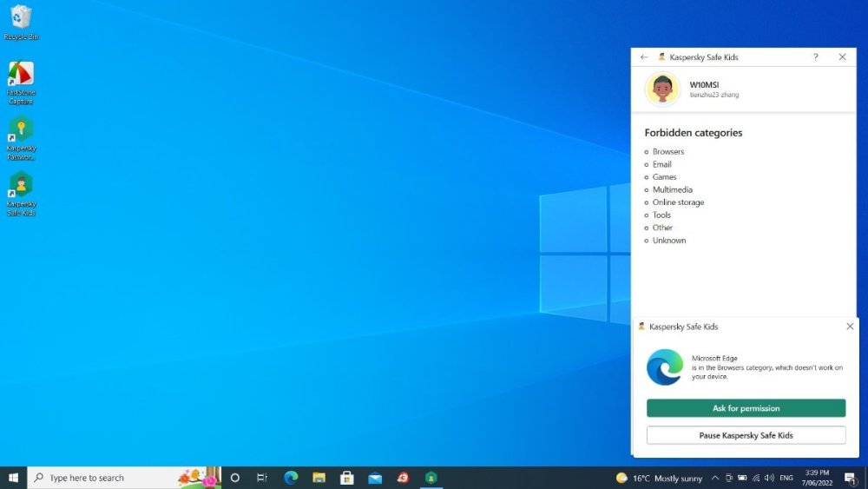Screen dimensions: 868x489
Task: Close the Microsoft Edge blocked notification
Action: pos(850,327)
